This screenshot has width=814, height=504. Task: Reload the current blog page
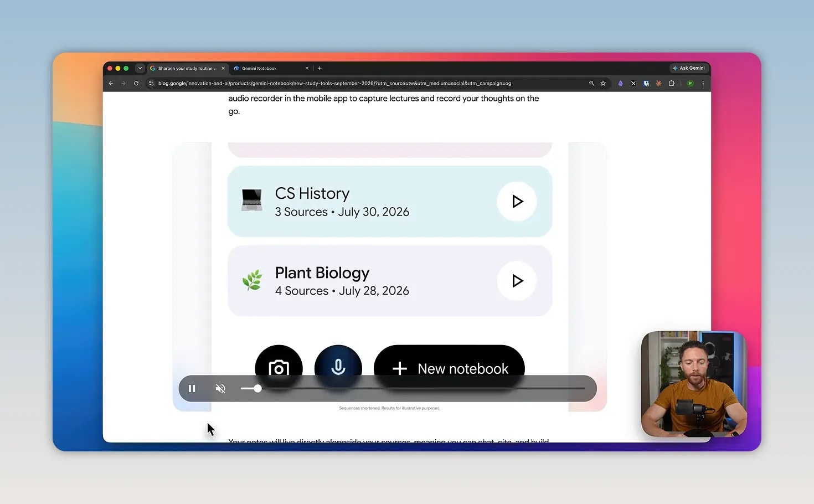pyautogui.click(x=136, y=84)
